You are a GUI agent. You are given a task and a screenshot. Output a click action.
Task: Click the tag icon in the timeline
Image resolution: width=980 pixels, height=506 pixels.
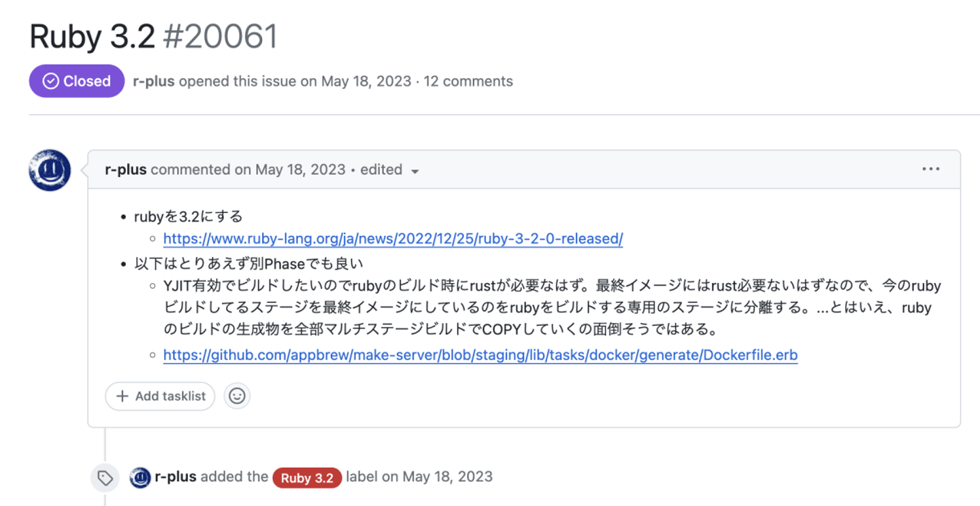[105, 478]
